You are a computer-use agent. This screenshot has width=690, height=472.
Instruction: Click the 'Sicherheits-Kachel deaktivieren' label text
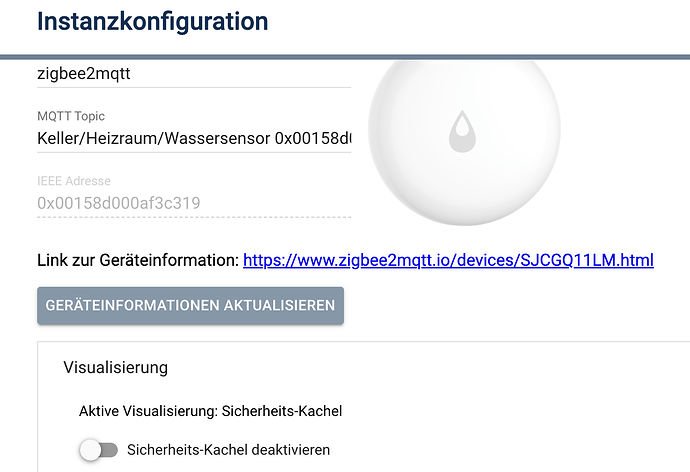(x=228, y=450)
